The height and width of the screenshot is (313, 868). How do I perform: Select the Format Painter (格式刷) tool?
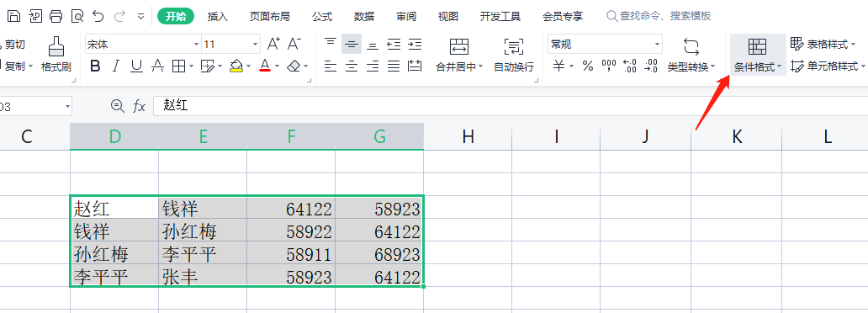click(x=56, y=55)
